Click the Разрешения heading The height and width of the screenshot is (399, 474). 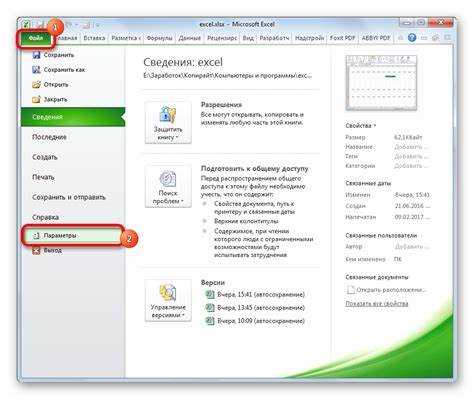tap(221, 105)
